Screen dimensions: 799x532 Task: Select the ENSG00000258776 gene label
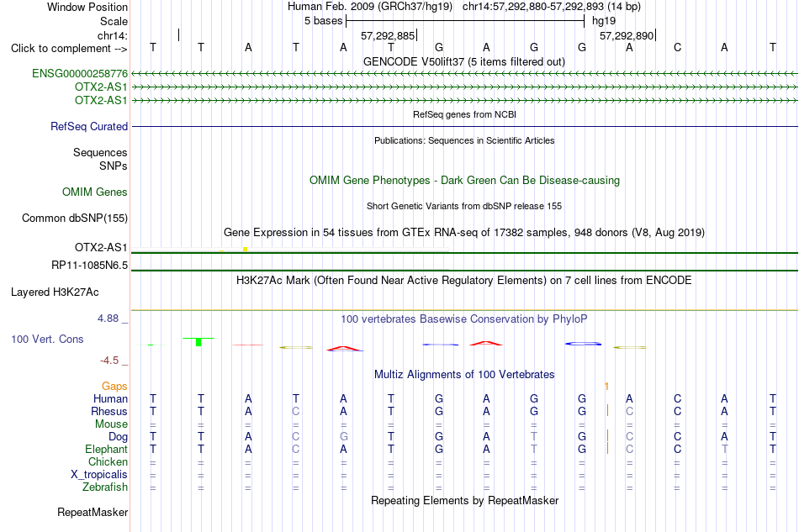[80, 74]
